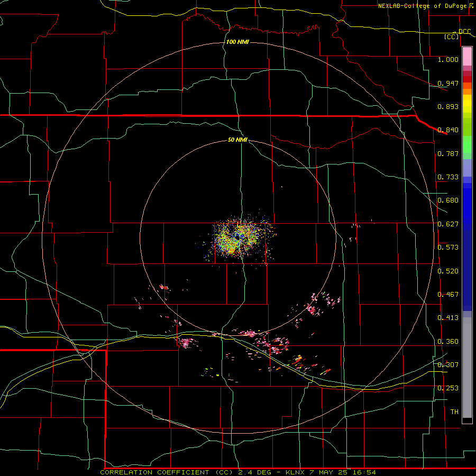
Task: Click the [CC] color scale label
Action: click(452, 36)
